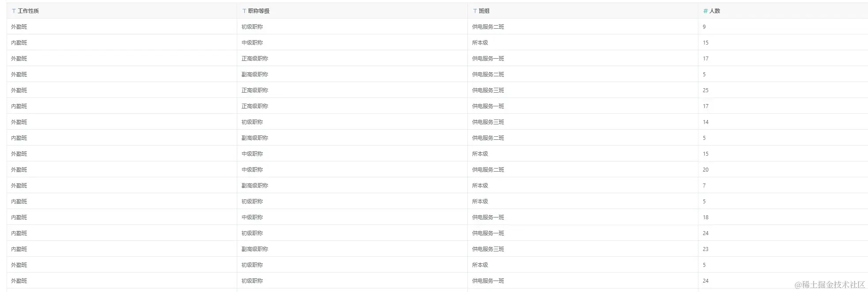Select 中级职称 in the row with 18 people

click(x=252, y=217)
